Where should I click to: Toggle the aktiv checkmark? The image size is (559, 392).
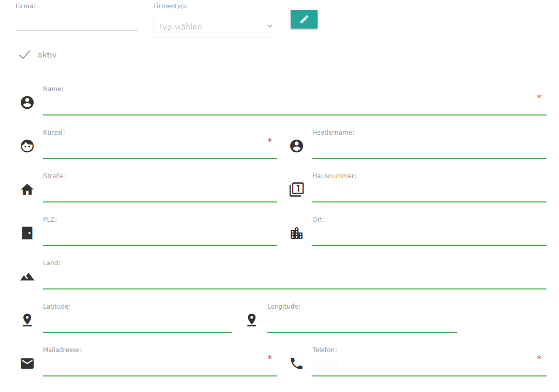point(24,54)
